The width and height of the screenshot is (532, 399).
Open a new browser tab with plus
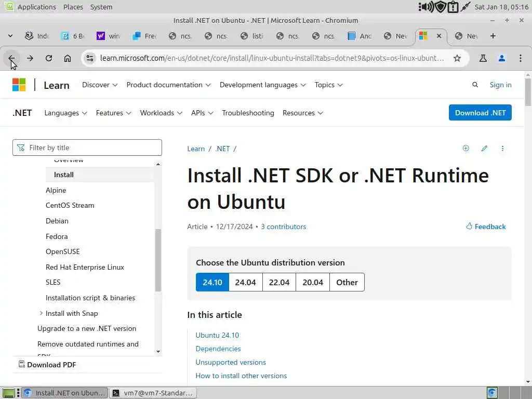(x=493, y=36)
